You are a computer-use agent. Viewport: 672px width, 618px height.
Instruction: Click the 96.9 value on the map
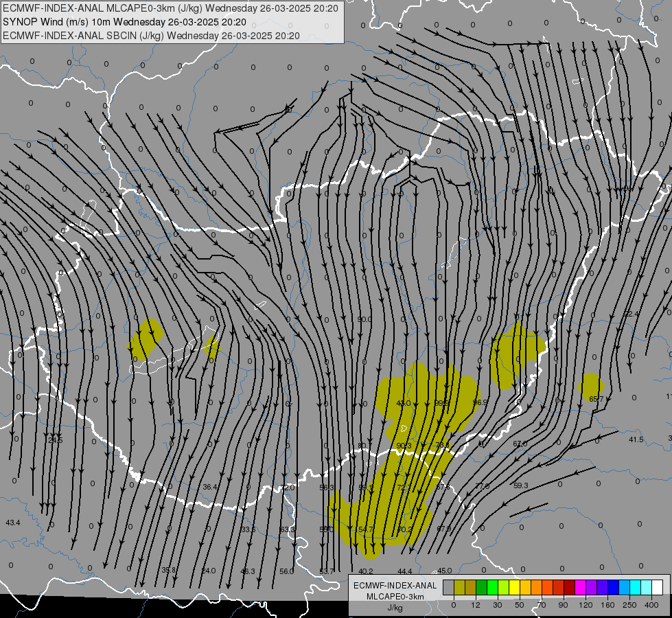(480, 402)
